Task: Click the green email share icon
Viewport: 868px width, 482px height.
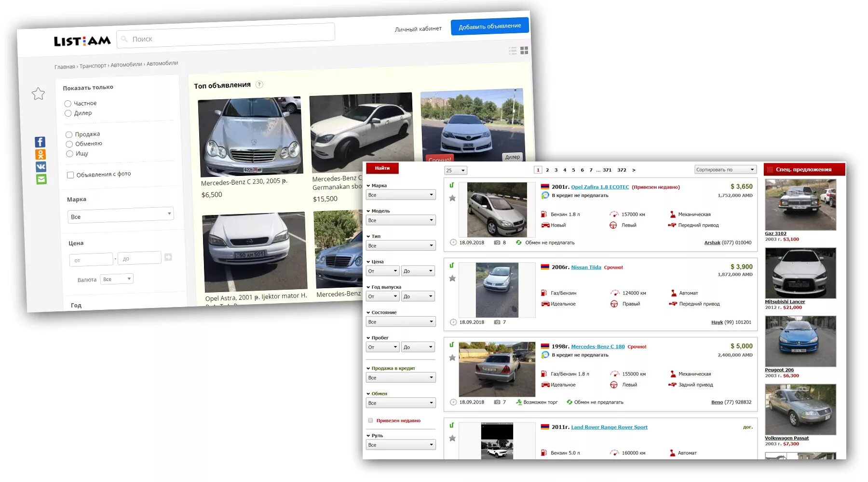Action: click(x=41, y=179)
